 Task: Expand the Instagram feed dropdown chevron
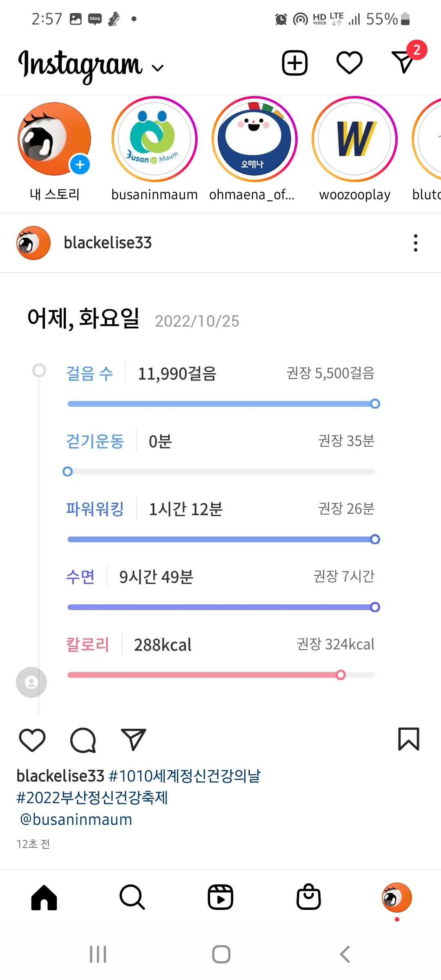158,68
